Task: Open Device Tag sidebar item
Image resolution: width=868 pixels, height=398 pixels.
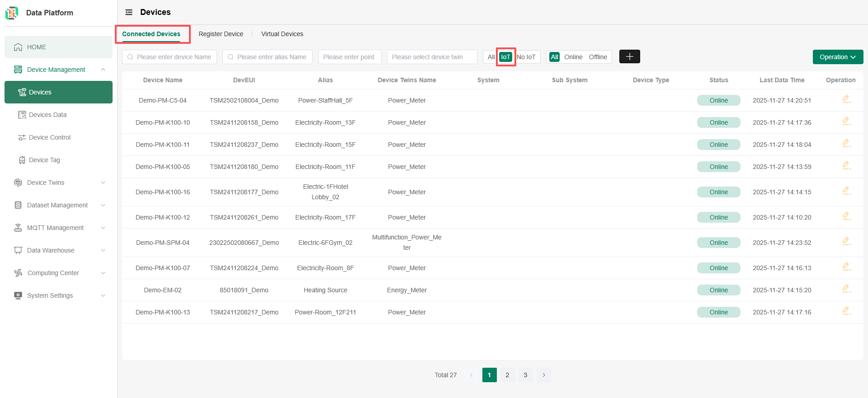Action: tap(44, 160)
